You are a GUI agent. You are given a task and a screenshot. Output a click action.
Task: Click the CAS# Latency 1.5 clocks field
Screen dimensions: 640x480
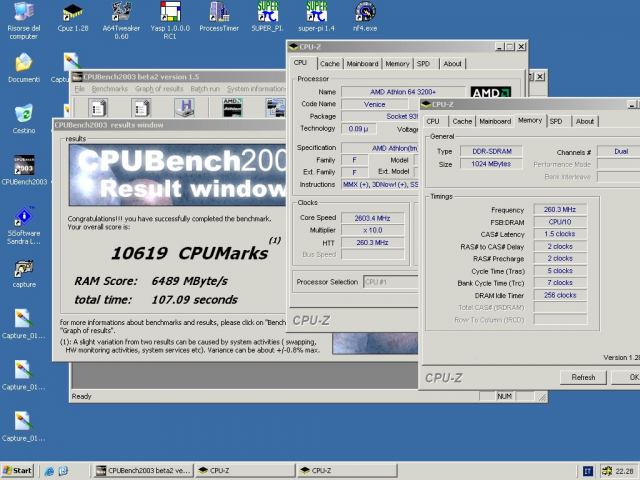(560, 234)
